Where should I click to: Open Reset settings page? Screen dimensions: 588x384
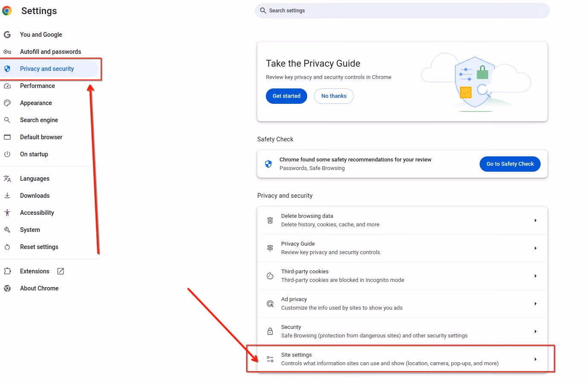(39, 247)
